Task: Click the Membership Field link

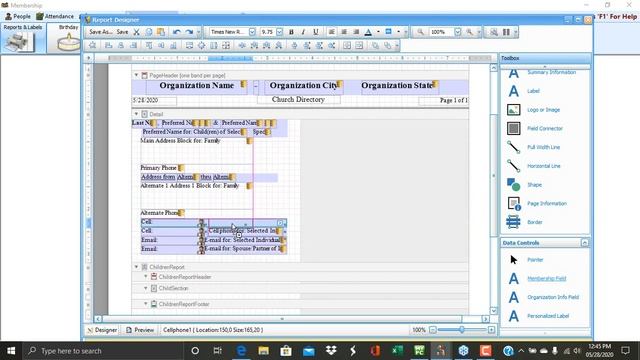Action: pos(547,278)
